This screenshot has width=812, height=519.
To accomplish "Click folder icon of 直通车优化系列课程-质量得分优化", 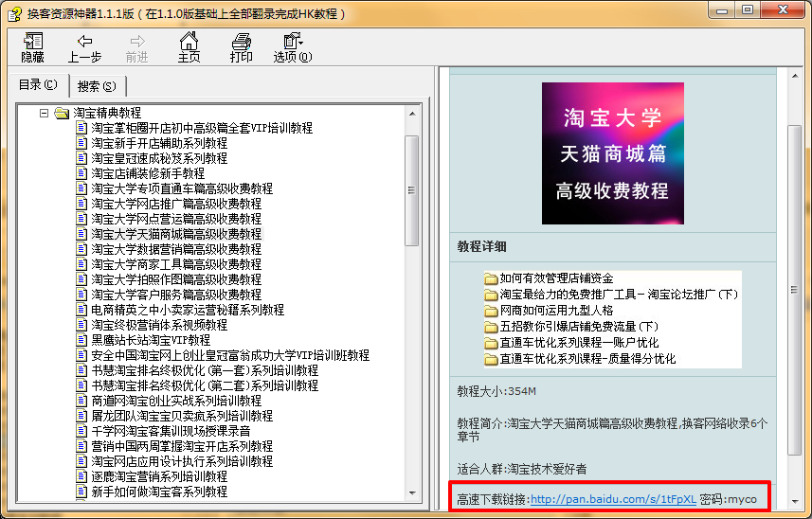I will click(x=491, y=359).
